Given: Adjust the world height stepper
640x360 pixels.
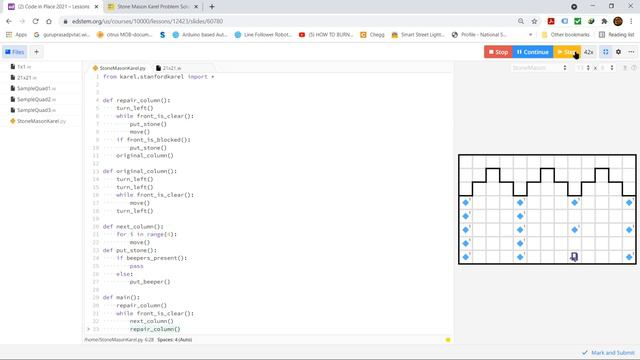Looking at the screenshot, I should [611, 68].
